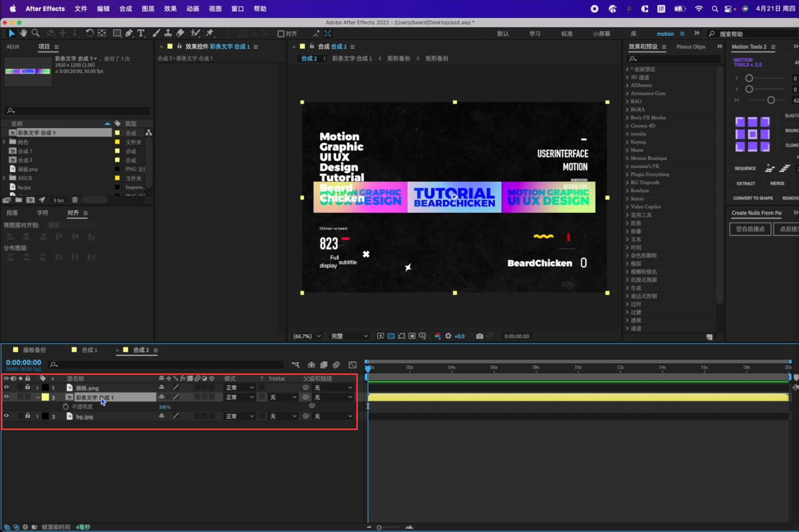Toggle frame blending icon in timeline toolbar
The height and width of the screenshot is (532, 799).
(x=324, y=365)
